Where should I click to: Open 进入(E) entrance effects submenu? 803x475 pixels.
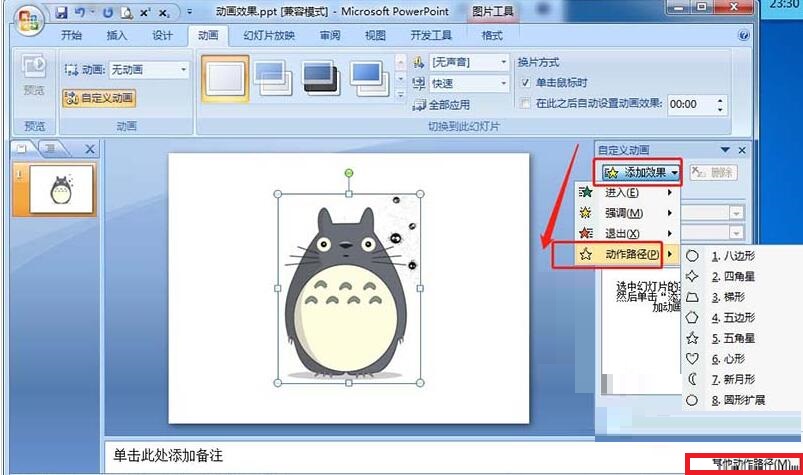point(627,192)
